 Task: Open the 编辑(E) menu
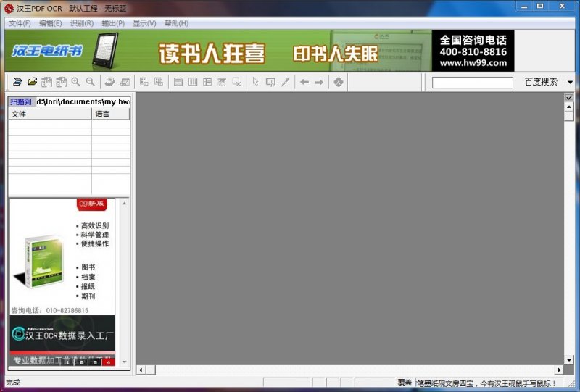tap(51, 23)
